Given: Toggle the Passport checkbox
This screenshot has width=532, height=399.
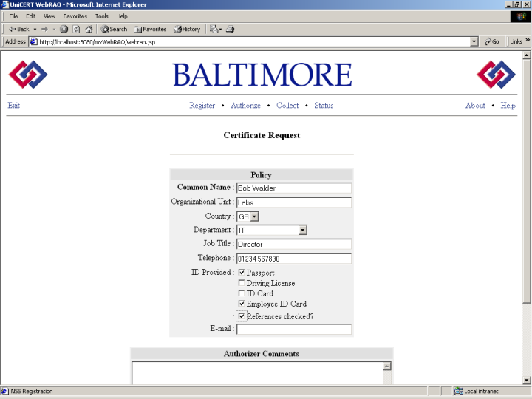Looking at the screenshot, I should pyautogui.click(x=241, y=273).
